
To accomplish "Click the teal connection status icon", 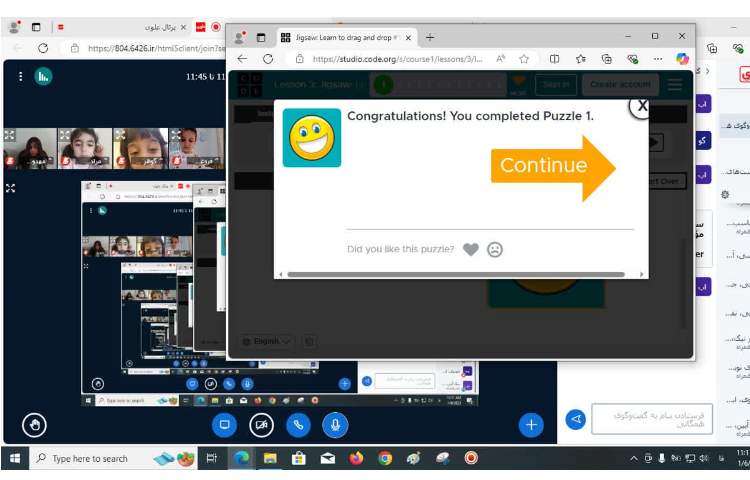I will pos(43,76).
